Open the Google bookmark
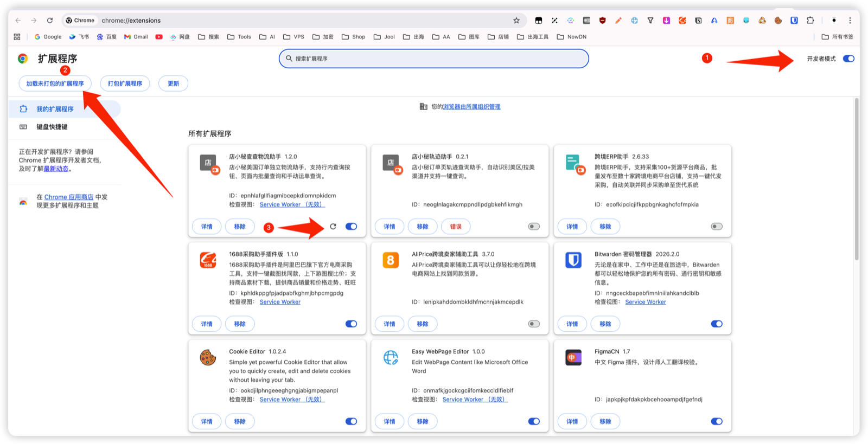The height and width of the screenshot is (444, 868). [x=48, y=37]
